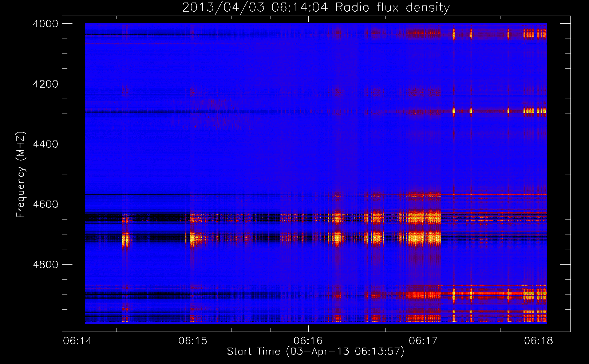Click the 'Start Time (03-Apr-13 06:13:57)' axis caption
Screen dimensions: 589x364
[x=316, y=352]
